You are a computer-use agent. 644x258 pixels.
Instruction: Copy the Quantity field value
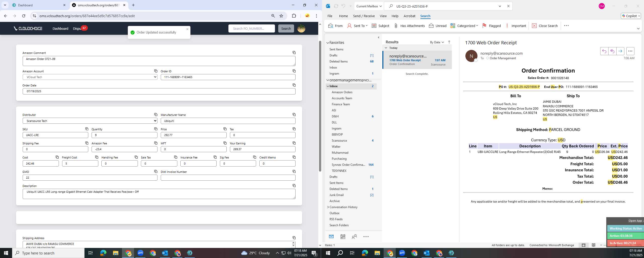pyautogui.click(x=156, y=129)
